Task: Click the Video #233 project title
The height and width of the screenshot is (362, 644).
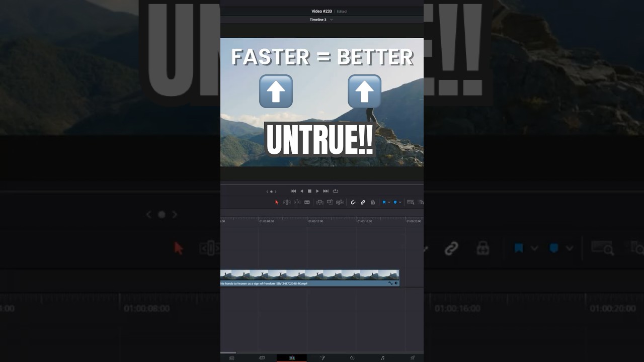Action: click(321, 11)
